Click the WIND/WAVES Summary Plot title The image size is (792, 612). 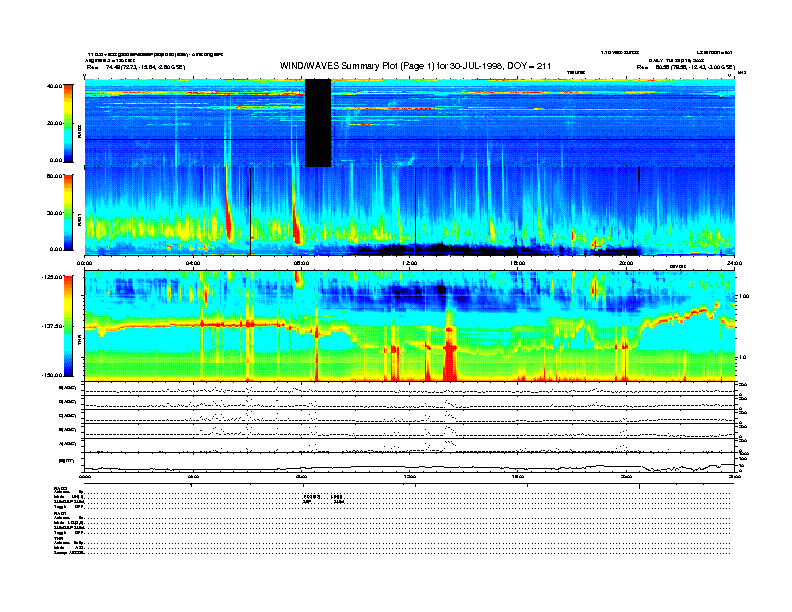(x=415, y=66)
